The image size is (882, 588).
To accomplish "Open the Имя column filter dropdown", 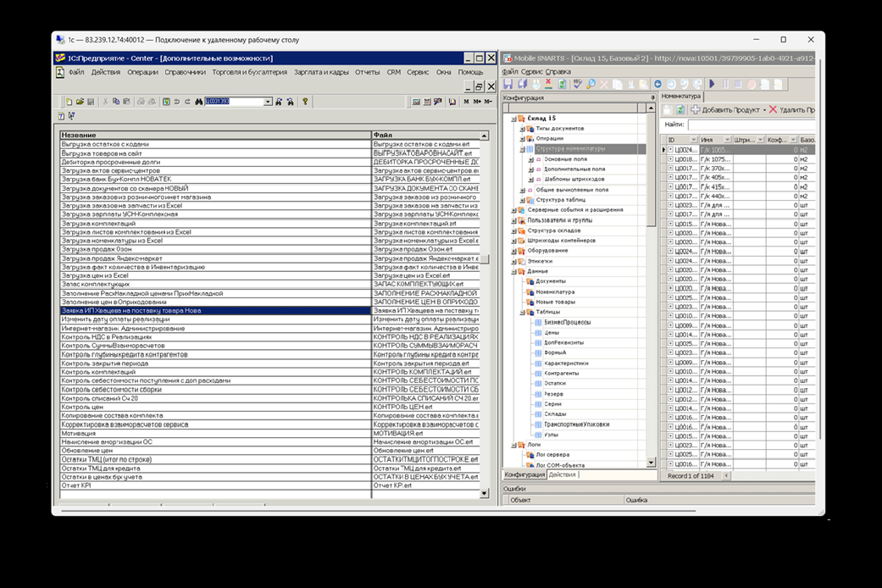I will [x=727, y=140].
